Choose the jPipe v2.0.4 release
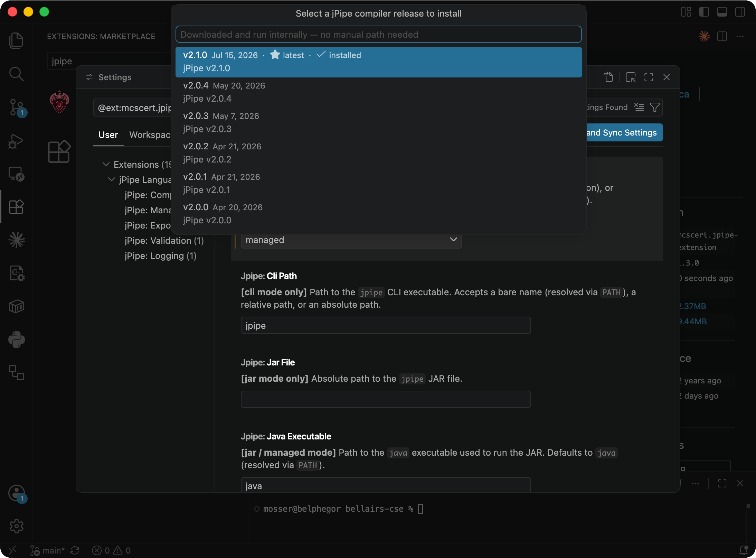 [378, 92]
